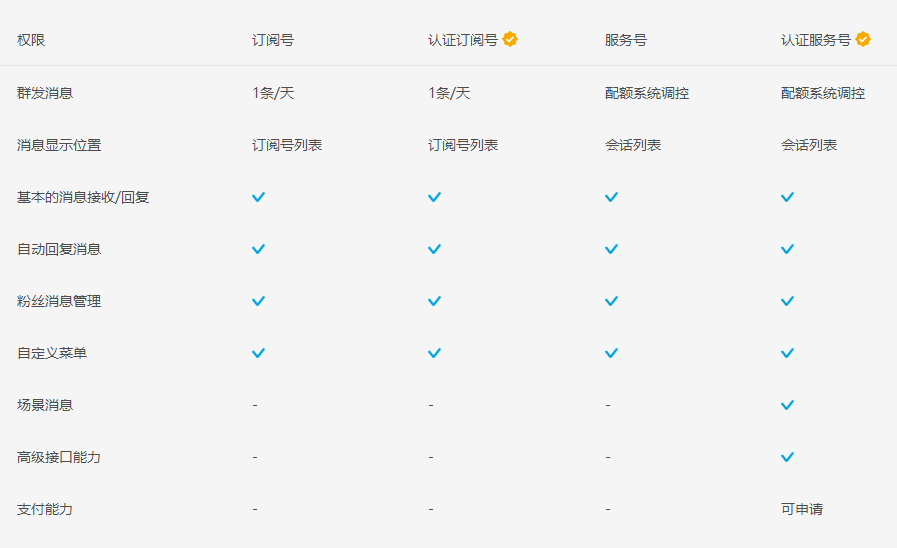Click the 订阅号 checkmark in 粉丝消息管理 row
The width and height of the screenshot is (897, 548).
(259, 301)
